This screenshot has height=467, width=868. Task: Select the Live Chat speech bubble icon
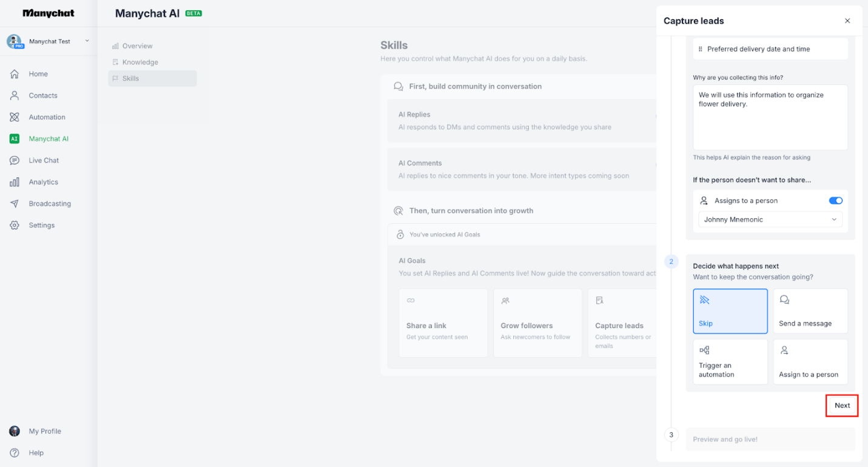15,160
